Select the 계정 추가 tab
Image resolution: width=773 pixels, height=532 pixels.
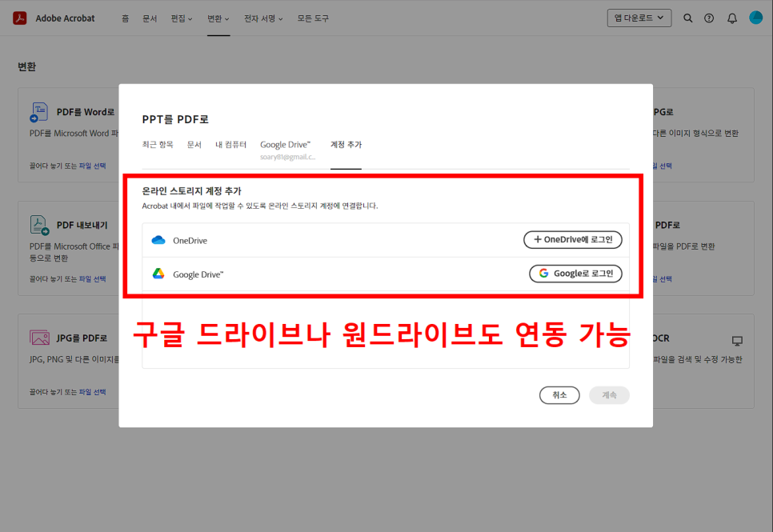tap(346, 145)
